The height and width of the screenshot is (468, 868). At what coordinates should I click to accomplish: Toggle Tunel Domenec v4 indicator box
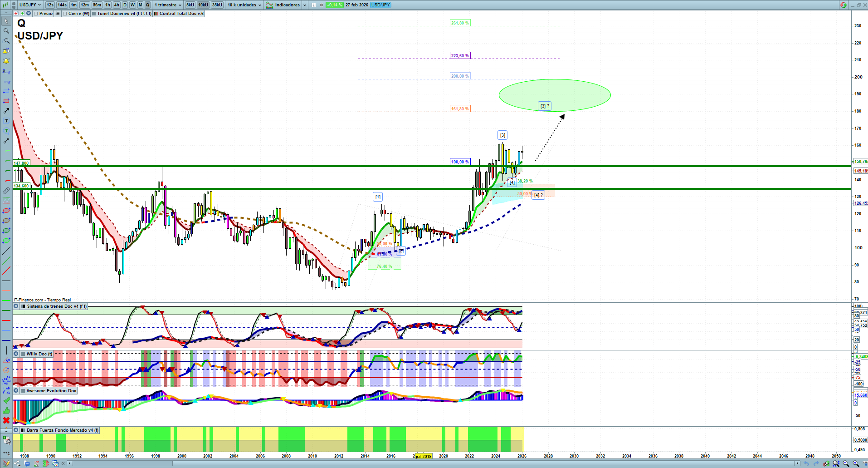click(94, 14)
